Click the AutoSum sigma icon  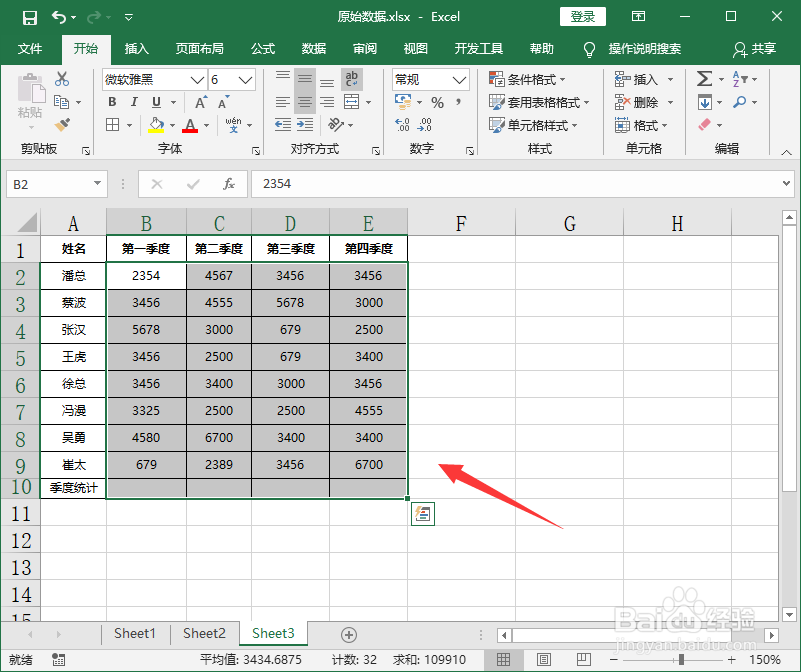coord(704,79)
